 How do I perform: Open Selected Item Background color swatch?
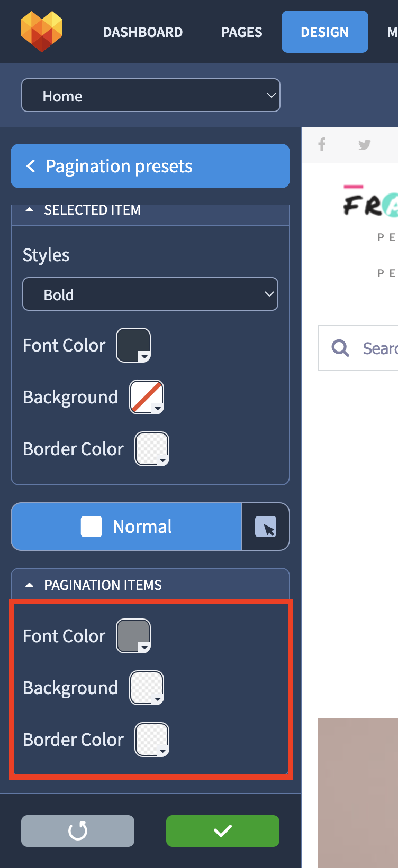point(147,397)
